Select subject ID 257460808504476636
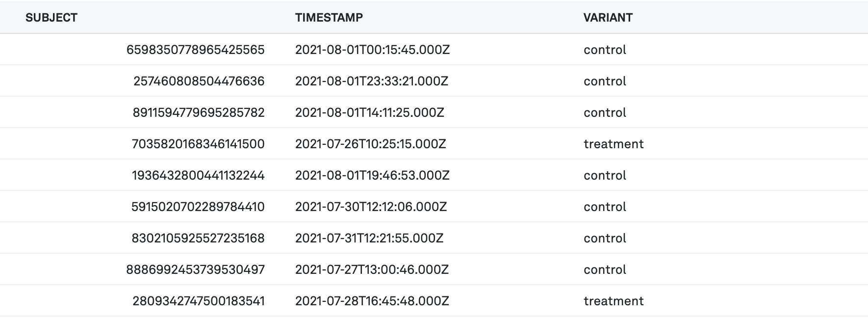Screen dimensions: 868x319 click(199, 81)
